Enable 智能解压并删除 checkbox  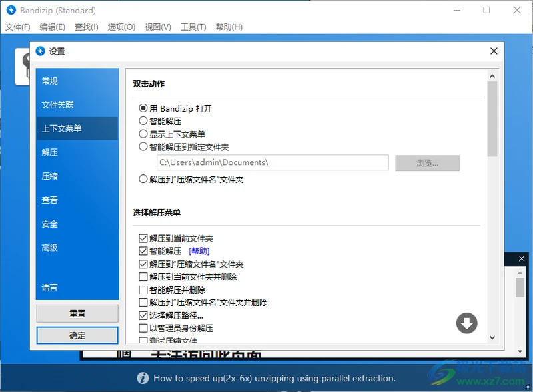(143, 290)
